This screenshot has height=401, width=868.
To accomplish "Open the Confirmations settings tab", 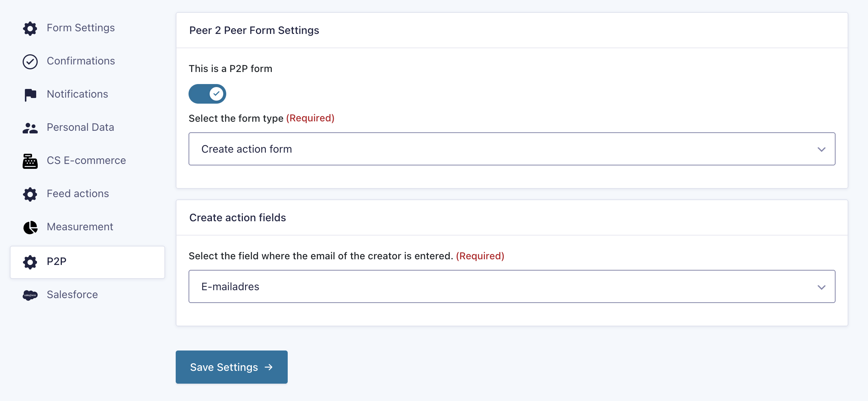I will click(81, 61).
